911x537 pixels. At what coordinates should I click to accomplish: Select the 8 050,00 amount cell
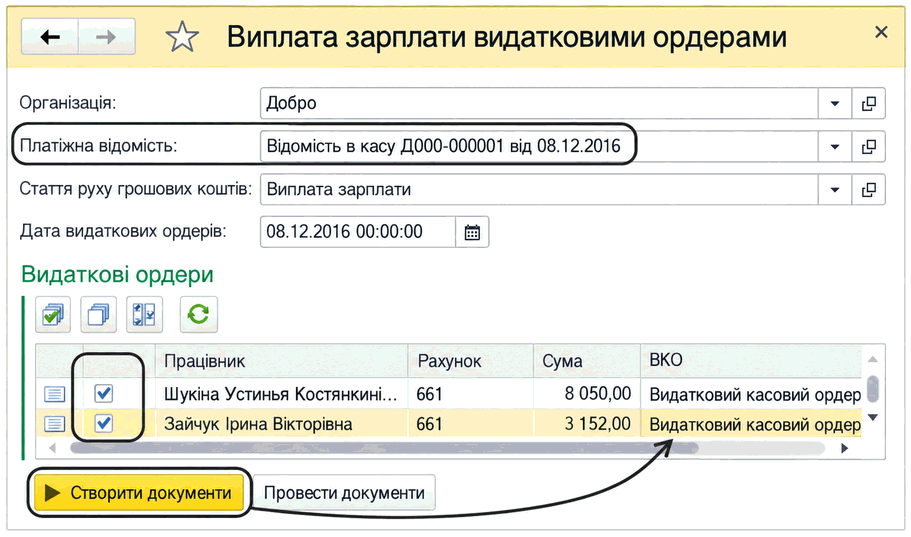point(587,394)
